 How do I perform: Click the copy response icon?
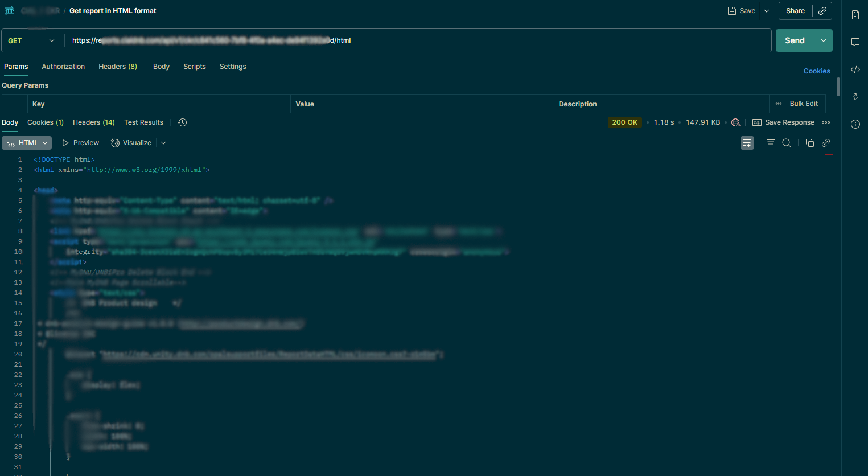click(x=810, y=143)
